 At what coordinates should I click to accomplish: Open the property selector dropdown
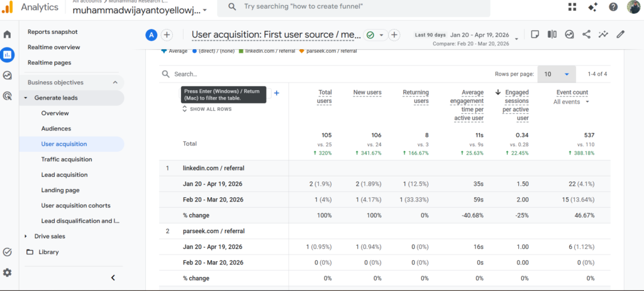(x=140, y=10)
